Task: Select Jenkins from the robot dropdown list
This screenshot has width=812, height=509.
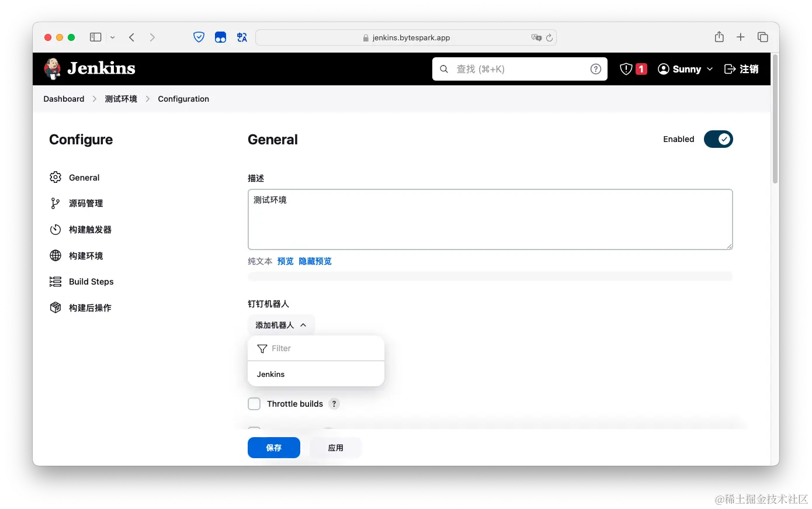Action: click(x=316, y=374)
